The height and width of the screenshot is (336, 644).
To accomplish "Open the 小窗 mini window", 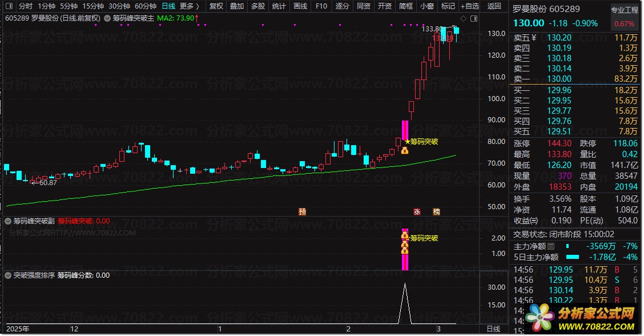I will tap(426, 6).
